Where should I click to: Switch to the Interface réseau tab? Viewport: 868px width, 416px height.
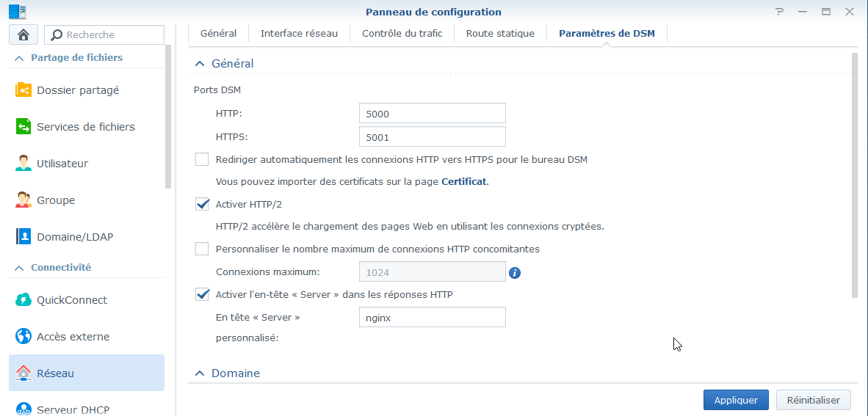coord(299,33)
